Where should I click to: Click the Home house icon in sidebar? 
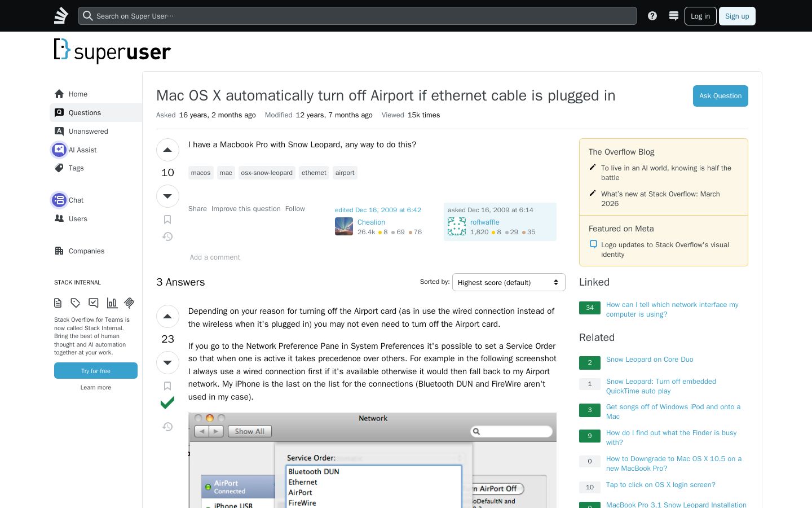[59, 94]
